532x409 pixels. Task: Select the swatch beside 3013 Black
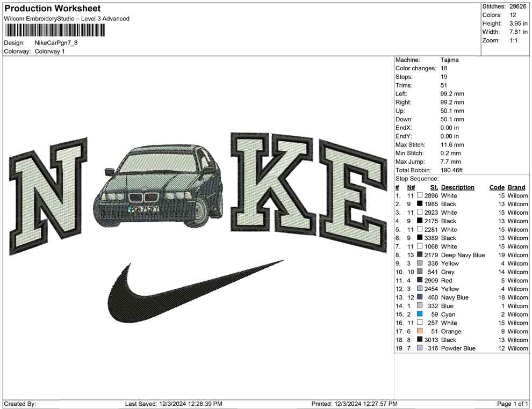[x=420, y=339]
